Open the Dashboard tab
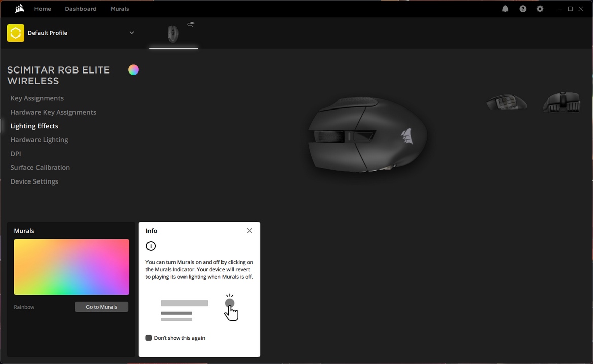The height and width of the screenshot is (364, 593). point(81,9)
